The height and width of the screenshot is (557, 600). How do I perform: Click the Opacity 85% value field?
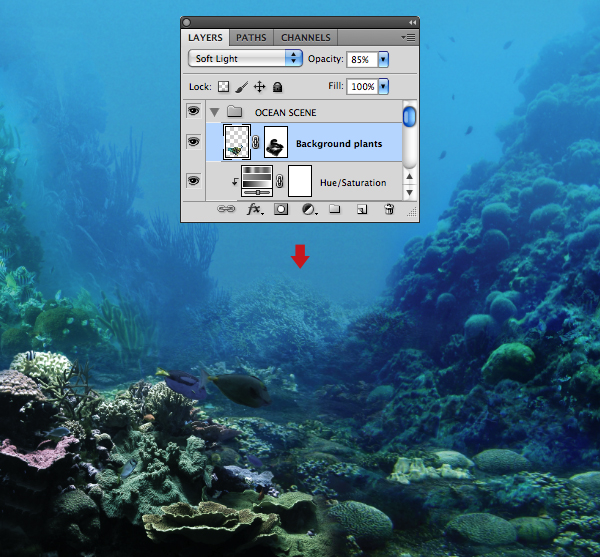click(x=362, y=59)
